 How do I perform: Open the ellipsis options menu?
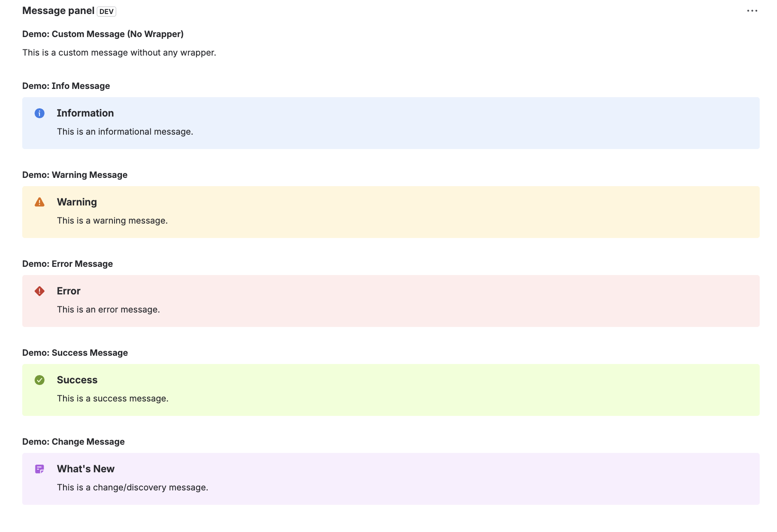[x=752, y=11]
